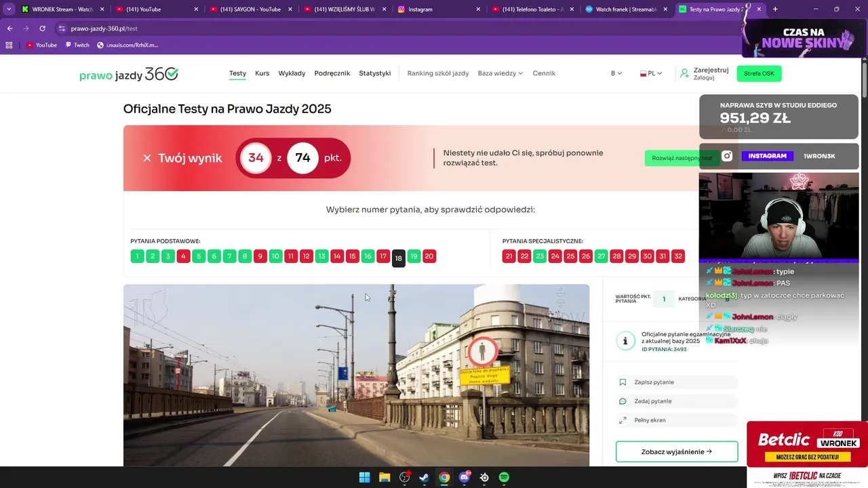Switch to the Watch franek Streamable tab
The height and width of the screenshot is (488, 868).
(627, 9)
